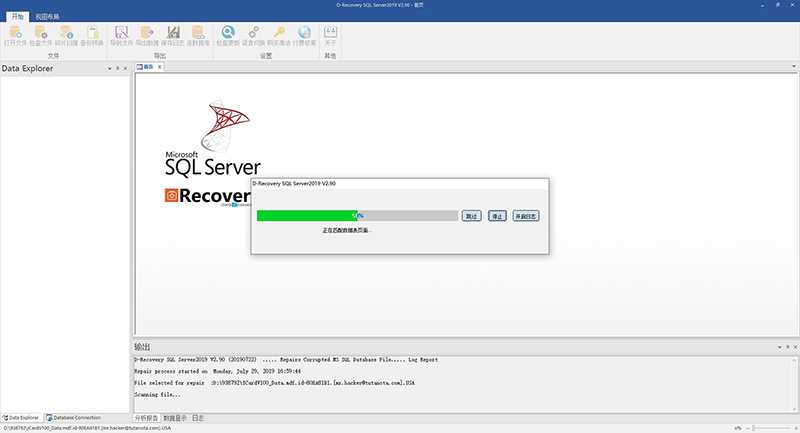Viewport: 800px width, 433px height.
Task: Click the 开启日志 (Enable Log) dialog button
Action: pyautogui.click(x=526, y=216)
